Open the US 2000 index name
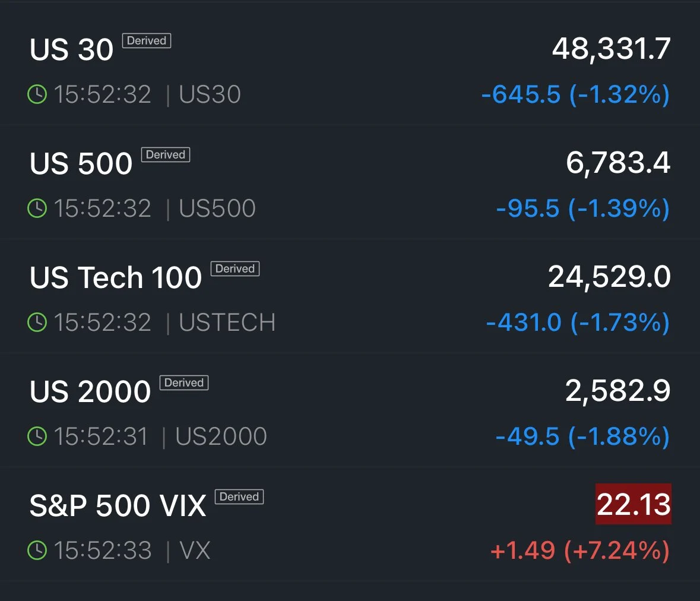The image size is (700, 601). point(90,391)
